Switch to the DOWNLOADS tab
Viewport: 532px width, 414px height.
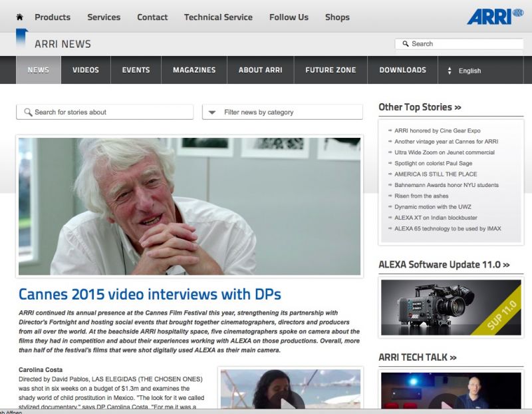tap(403, 70)
